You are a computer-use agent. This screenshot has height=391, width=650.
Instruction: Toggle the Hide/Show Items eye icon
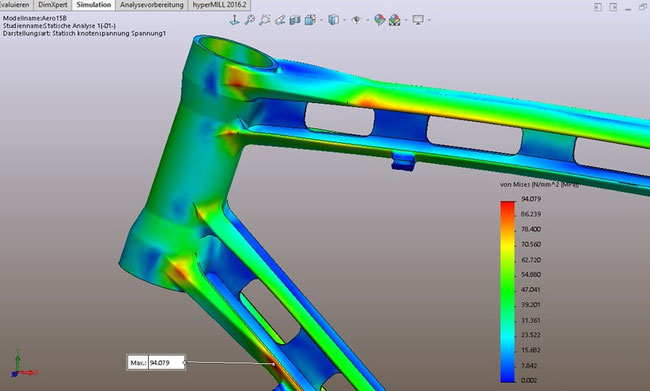click(356, 19)
